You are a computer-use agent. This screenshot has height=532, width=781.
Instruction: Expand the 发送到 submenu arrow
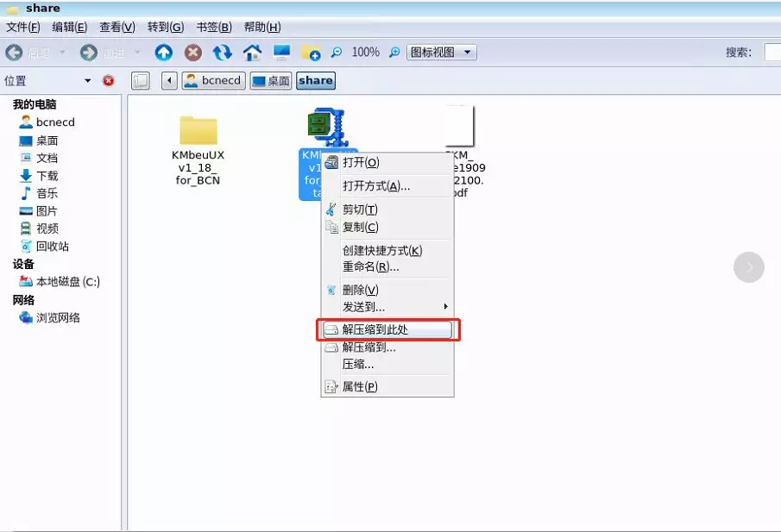(x=445, y=307)
